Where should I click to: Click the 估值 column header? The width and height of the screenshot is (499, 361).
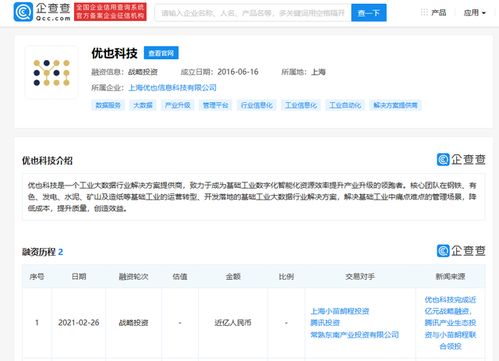(180, 276)
